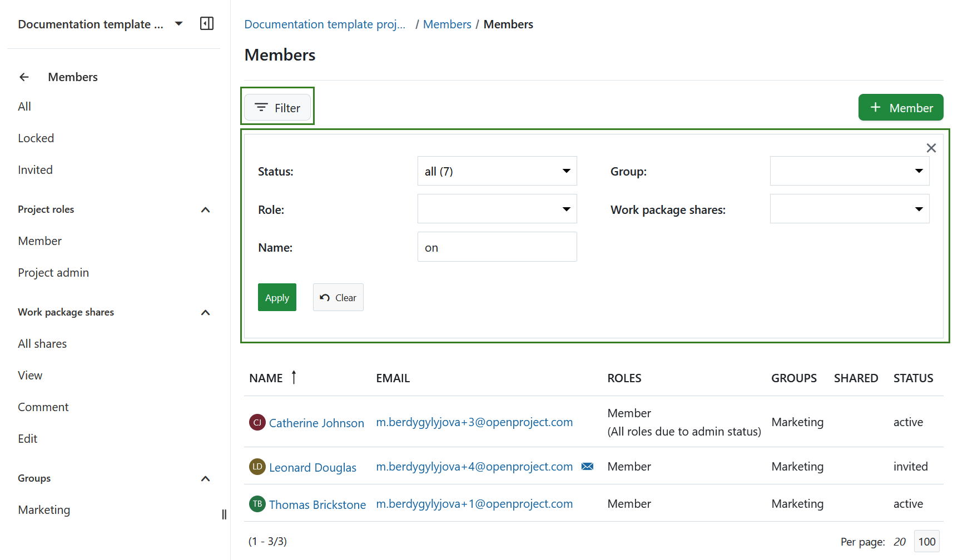Collapse the Project roles section
The image size is (953, 560).
205,209
